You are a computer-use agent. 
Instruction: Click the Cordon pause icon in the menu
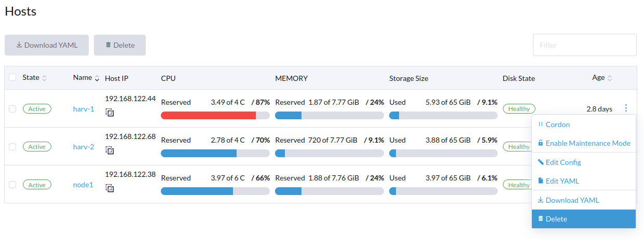541,124
